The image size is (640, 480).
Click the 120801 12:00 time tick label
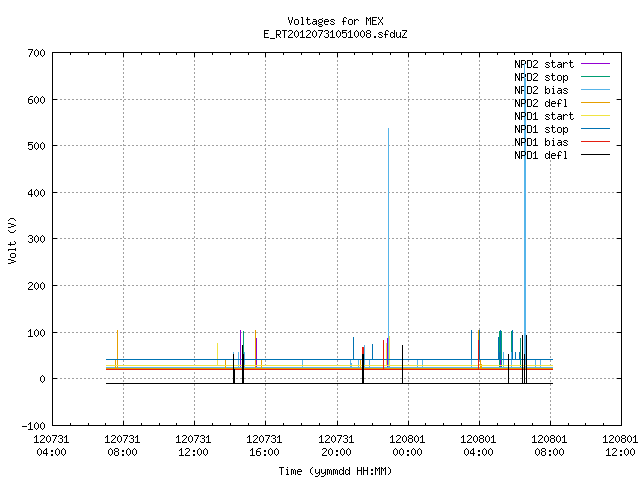[x=620, y=446]
